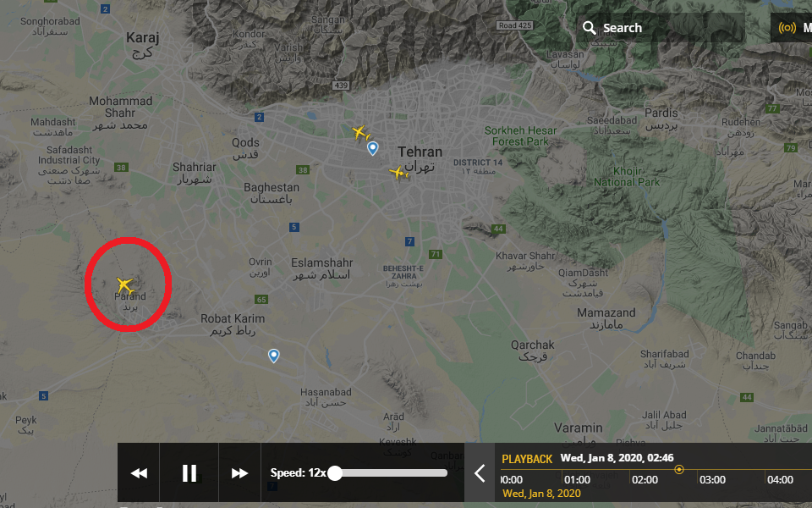Select the airplane icon over Parand
Viewport: 812px width, 508px height.
125,285
